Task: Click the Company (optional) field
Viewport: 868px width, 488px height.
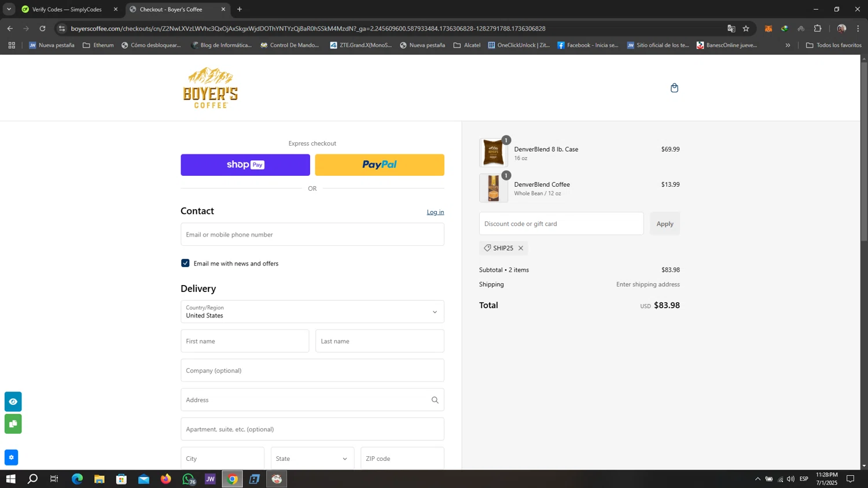Action: 312,371
